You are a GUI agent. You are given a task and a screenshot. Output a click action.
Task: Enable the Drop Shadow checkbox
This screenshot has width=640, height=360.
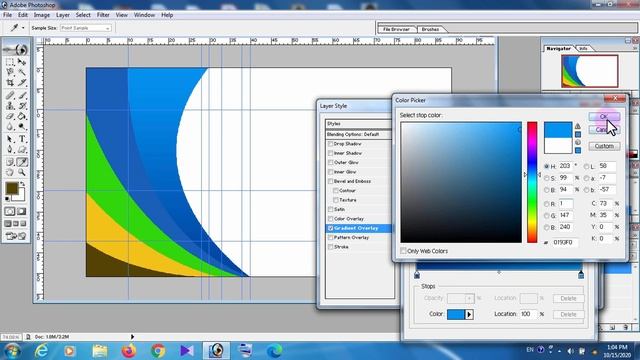pyautogui.click(x=330, y=144)
